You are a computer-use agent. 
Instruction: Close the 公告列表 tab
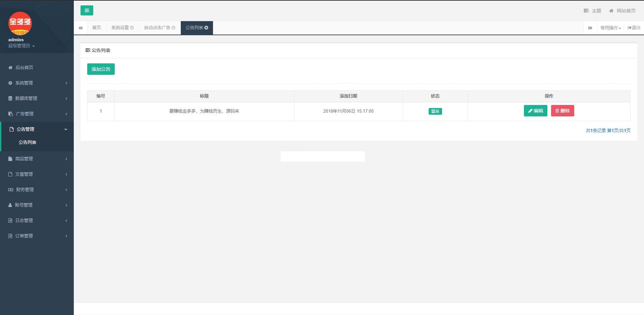click(206, 28)
